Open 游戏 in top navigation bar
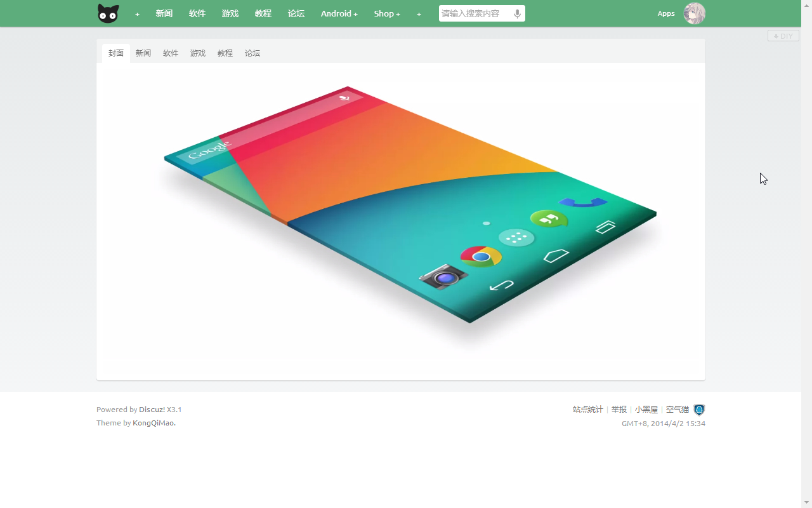 (x=230, y=13)
